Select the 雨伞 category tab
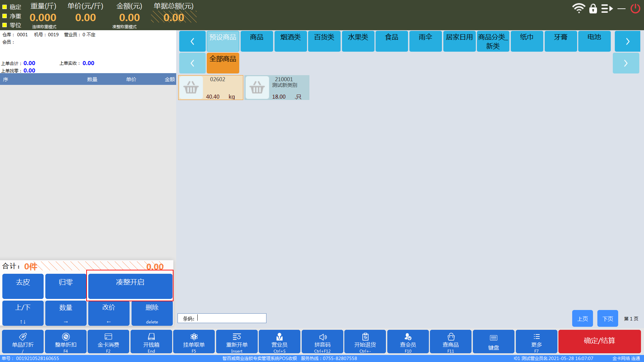The image size is (644, 362). [x=426, y=41]
